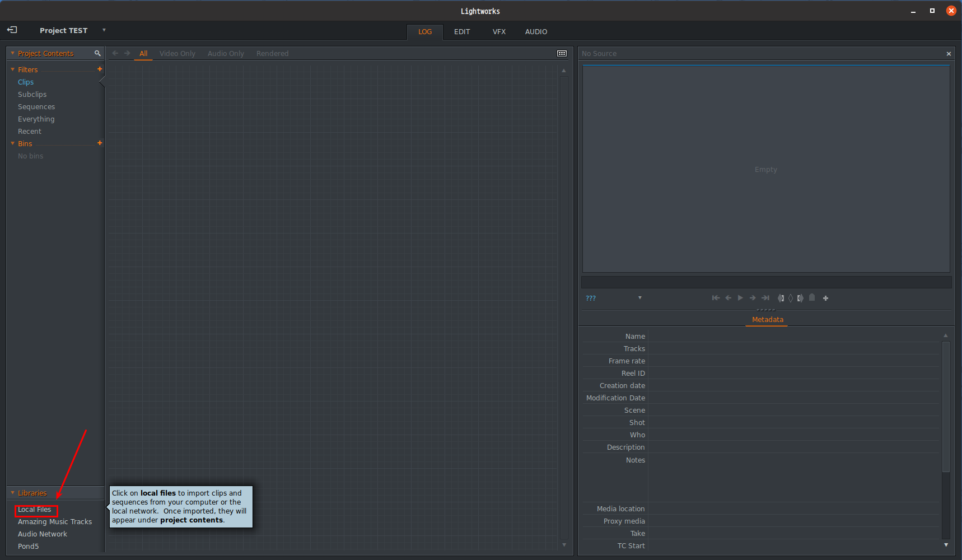Step forward one frame in viewer

tap(753, 298)
